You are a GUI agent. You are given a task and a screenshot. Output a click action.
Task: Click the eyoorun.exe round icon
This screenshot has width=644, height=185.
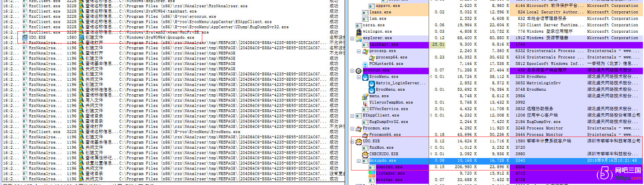click(x=359, y=71)
